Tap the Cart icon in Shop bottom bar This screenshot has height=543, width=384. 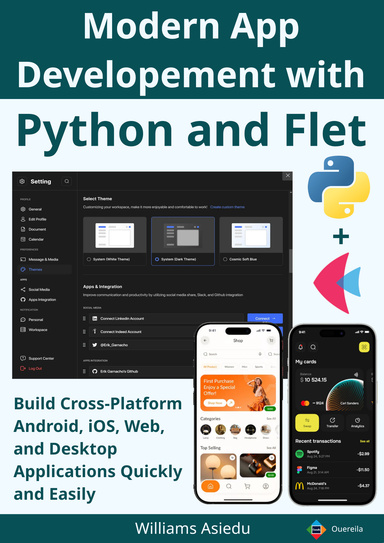(x=247, y=486)
